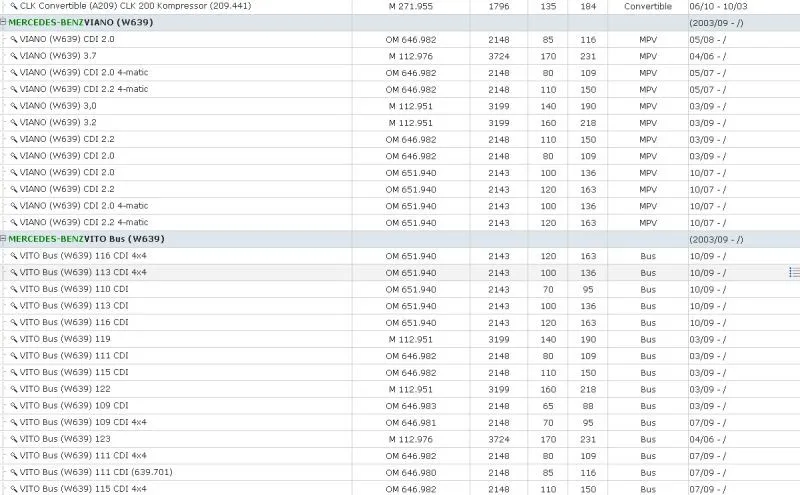Click magnifier icon beside VITO Bus 115 CDI 4x4
The width and height of the screenshot is (800, 495).
coord(14,489)
